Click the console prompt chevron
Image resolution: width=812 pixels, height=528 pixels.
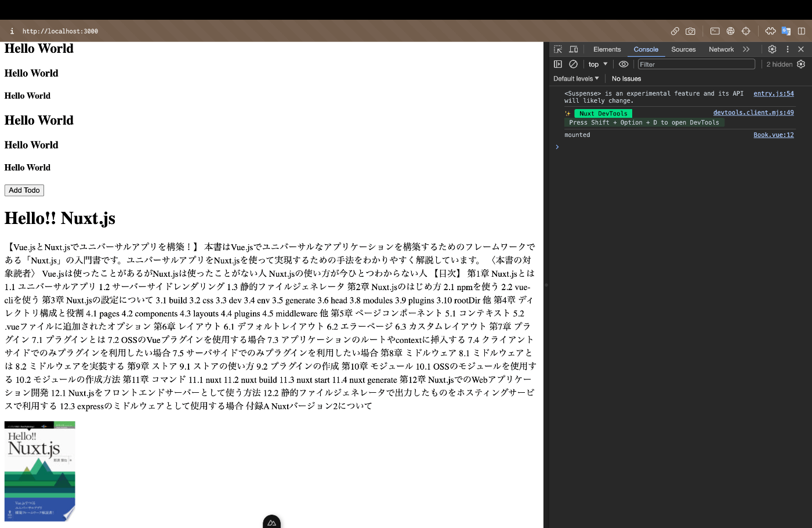(557, 147)
